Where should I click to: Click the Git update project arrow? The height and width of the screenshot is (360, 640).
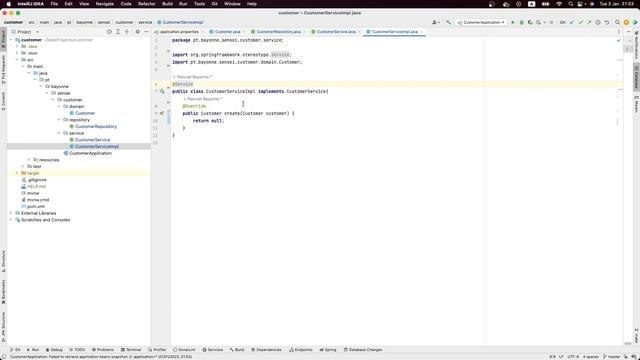tap(572, 22)
